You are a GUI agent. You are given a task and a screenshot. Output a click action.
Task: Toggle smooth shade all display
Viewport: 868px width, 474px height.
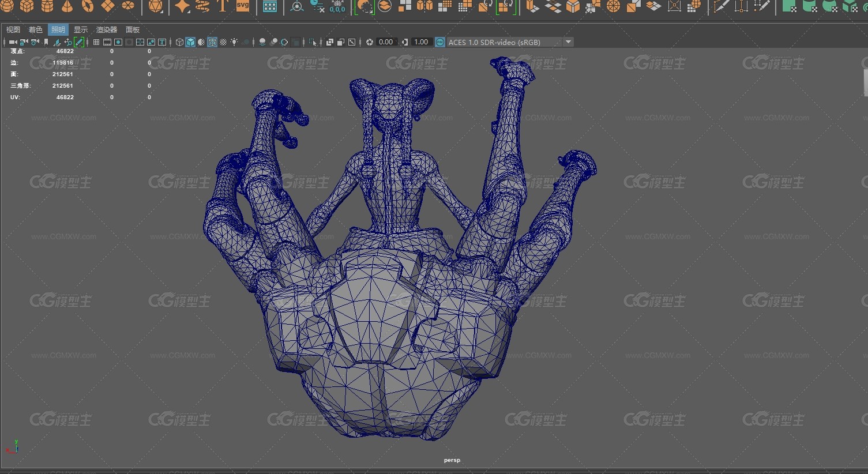[190, 42]
